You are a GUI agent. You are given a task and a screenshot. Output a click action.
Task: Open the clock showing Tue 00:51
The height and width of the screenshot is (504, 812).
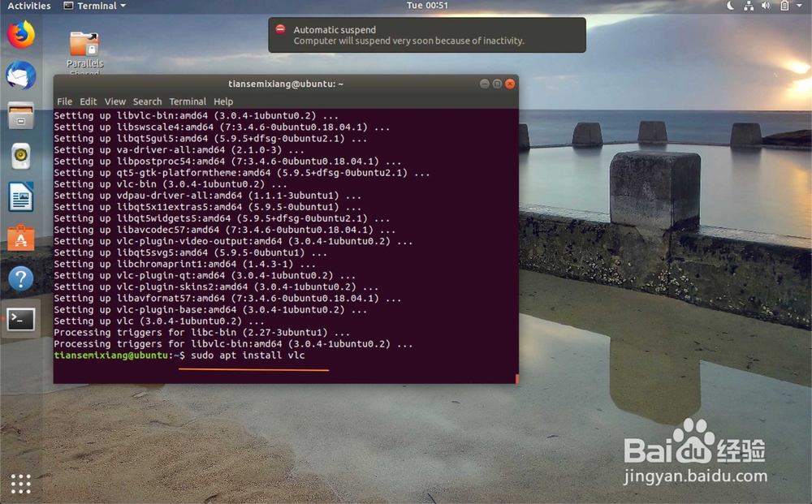coord(427,5)
